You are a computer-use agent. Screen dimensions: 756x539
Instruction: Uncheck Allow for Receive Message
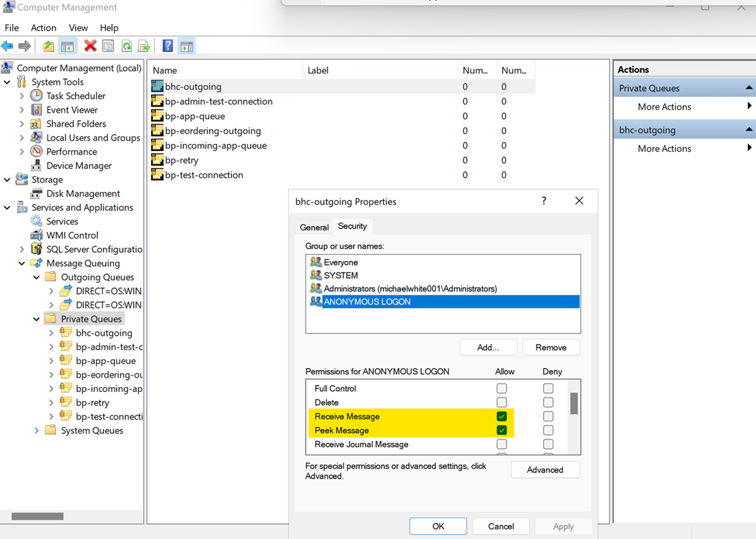502,417
